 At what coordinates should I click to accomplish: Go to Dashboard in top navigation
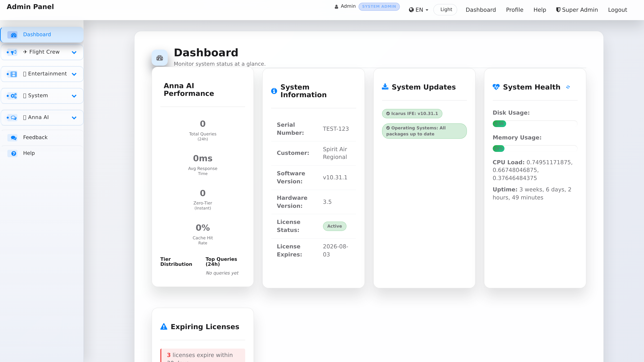pos(480,10)
